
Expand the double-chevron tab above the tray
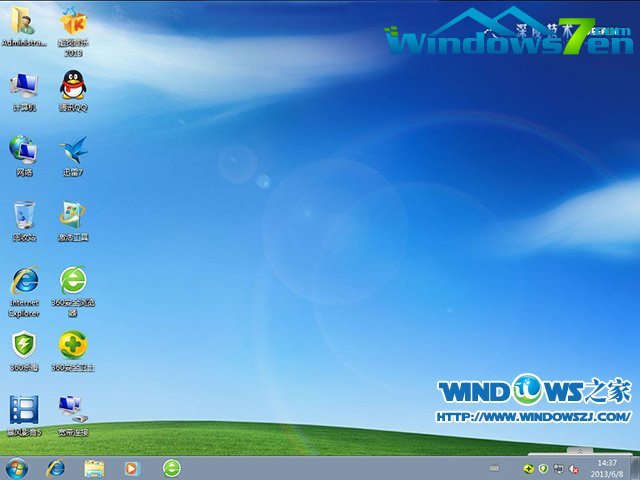(580, 451)
